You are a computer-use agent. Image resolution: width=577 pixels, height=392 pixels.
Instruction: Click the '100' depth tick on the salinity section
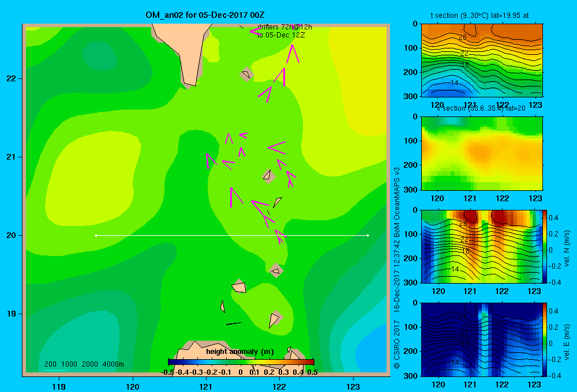411,141
